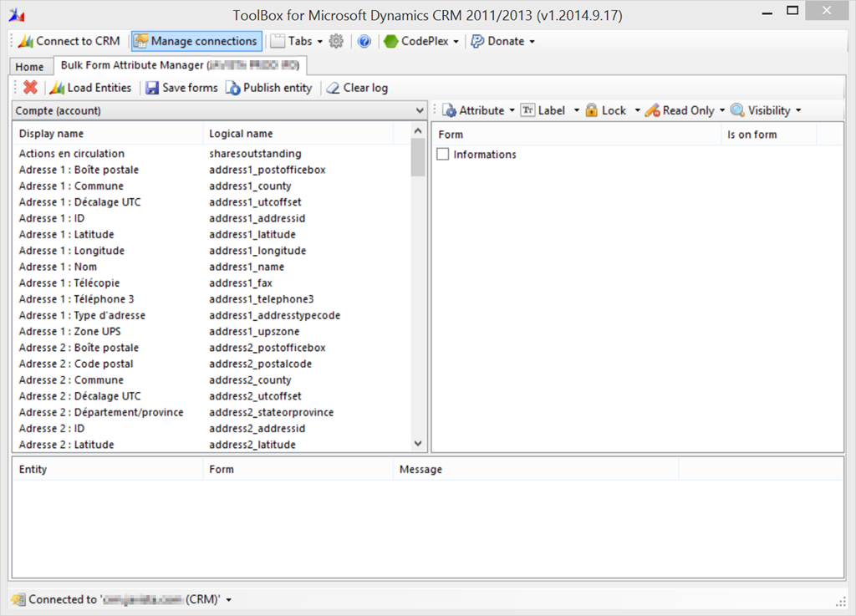Click Publish entity button label
The height and width of the screenshot is (616, 856).
pyautogui.click(x=278, y=88)
